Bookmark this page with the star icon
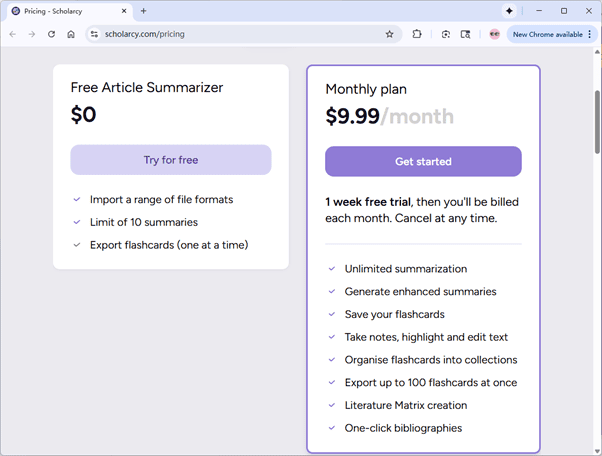Viewport: 602px width, 456px height. pos(389,34)
